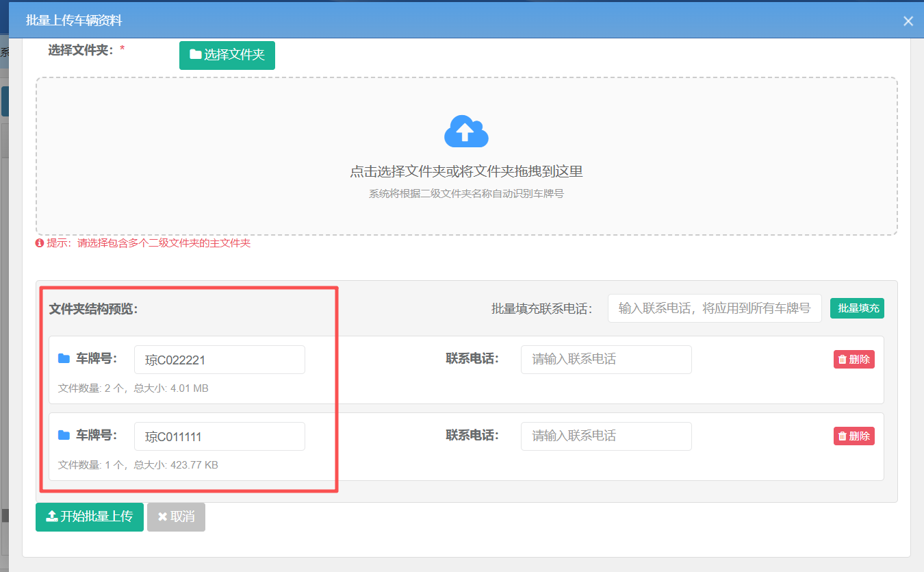The height and width of the screenshot is (572, 924).
Task: Click the 琼C022221 plate number input
Action: pyautogui.click(x=219, y=359)
